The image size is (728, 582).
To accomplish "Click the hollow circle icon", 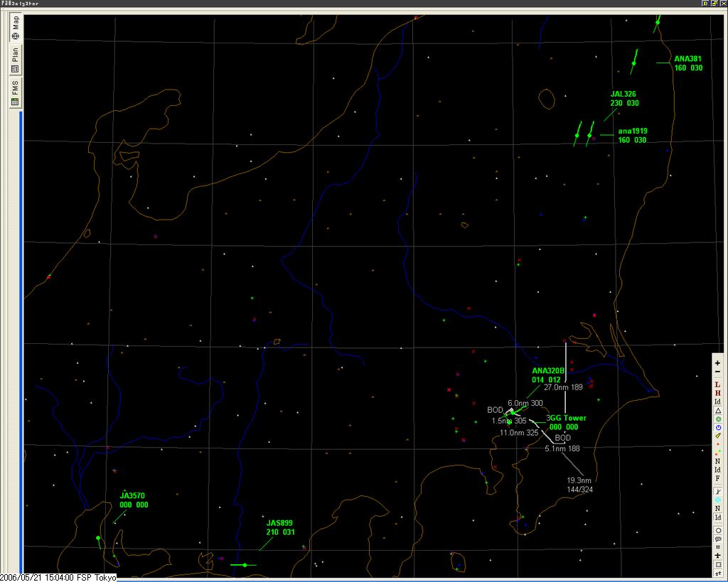I will 718,531.
